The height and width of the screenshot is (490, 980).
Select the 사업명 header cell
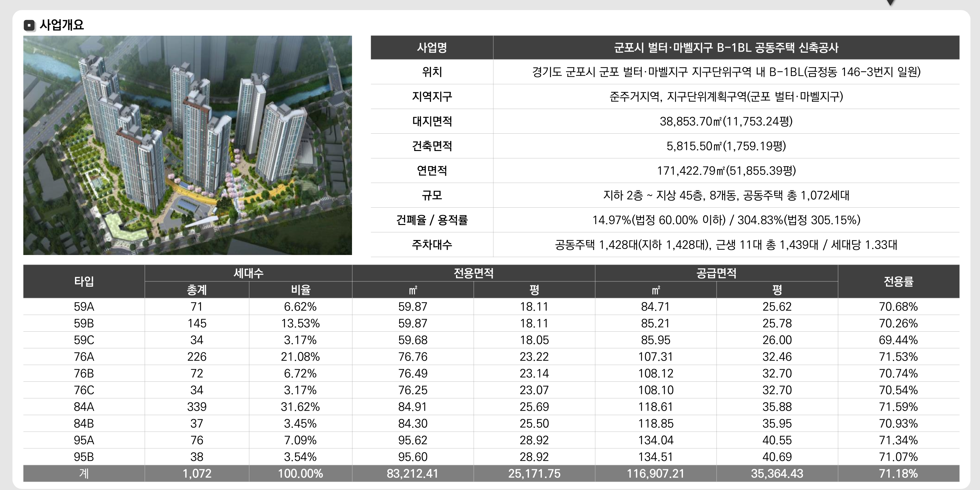click(x=432, y=48)
